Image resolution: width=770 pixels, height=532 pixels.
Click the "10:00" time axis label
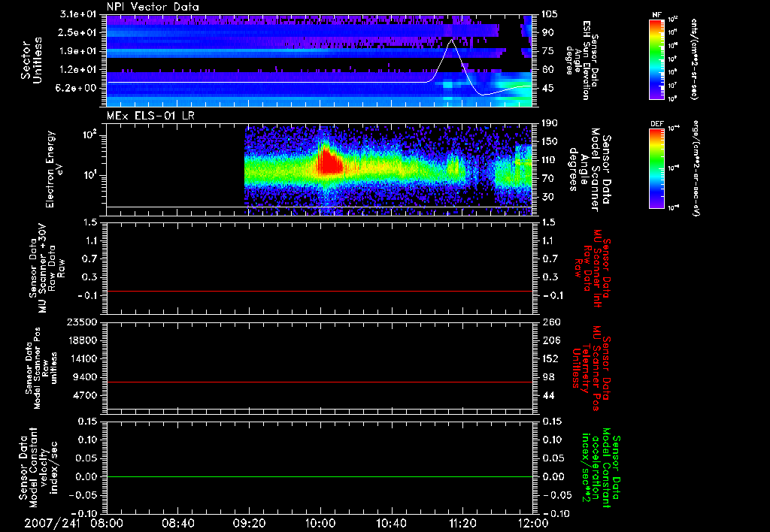pos(320,523)
